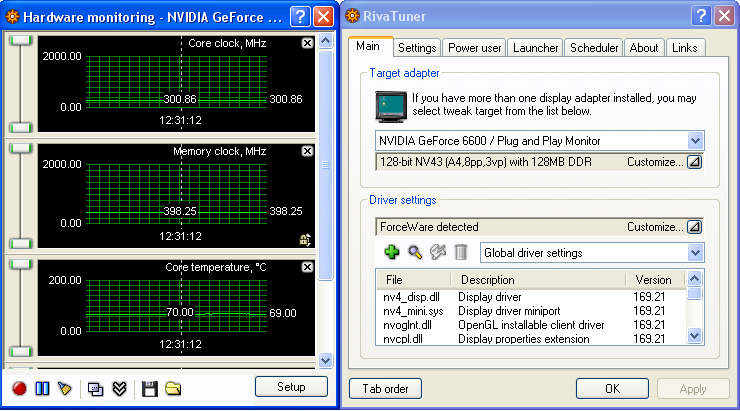Expand the Global driver settings dropdown
Viewport: 740px width, 411px height.
point(695,253)
